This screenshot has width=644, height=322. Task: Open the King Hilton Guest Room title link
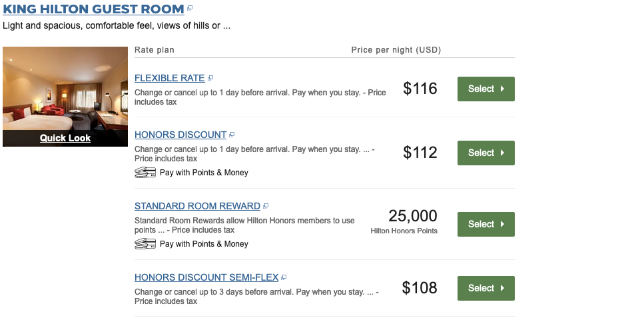[x=93, y=9]
